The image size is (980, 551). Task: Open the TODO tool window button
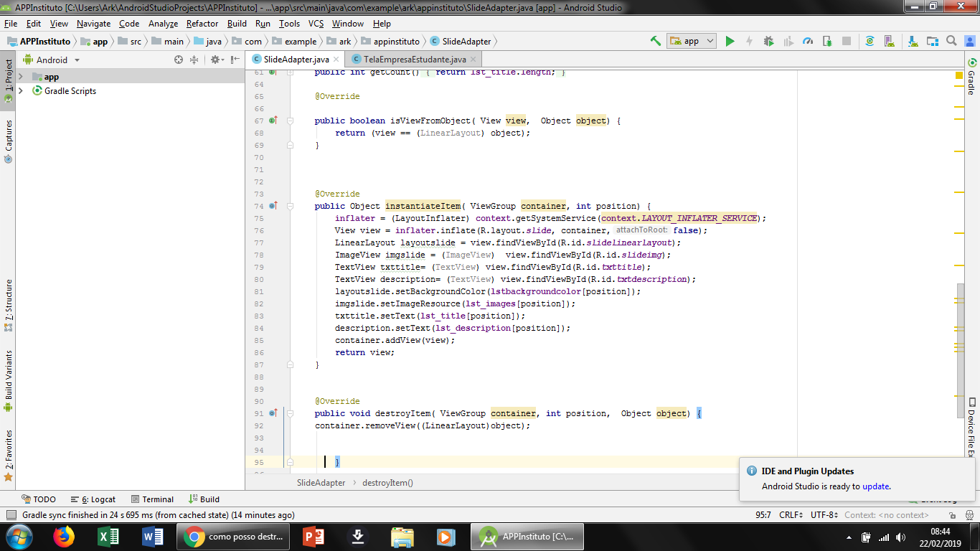coord(39,499)
